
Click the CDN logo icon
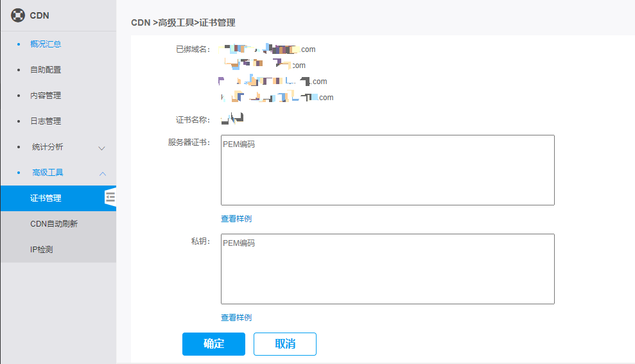[18, 15]
